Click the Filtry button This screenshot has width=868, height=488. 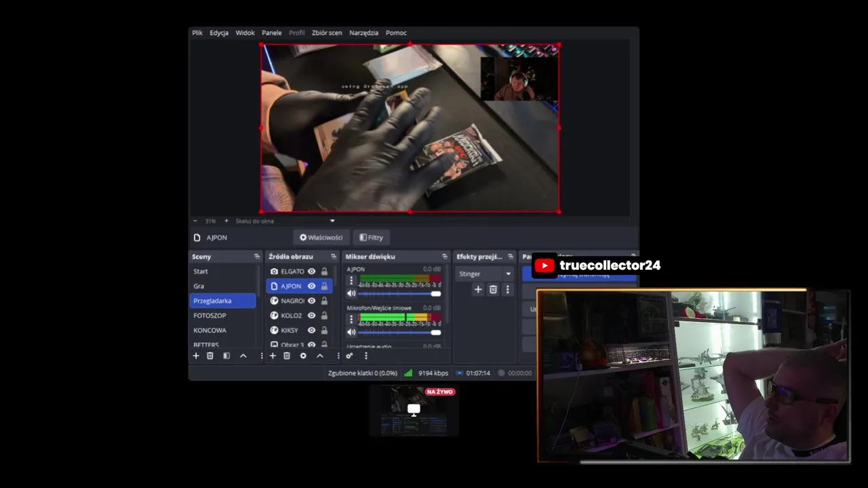[x=372, y=237]
